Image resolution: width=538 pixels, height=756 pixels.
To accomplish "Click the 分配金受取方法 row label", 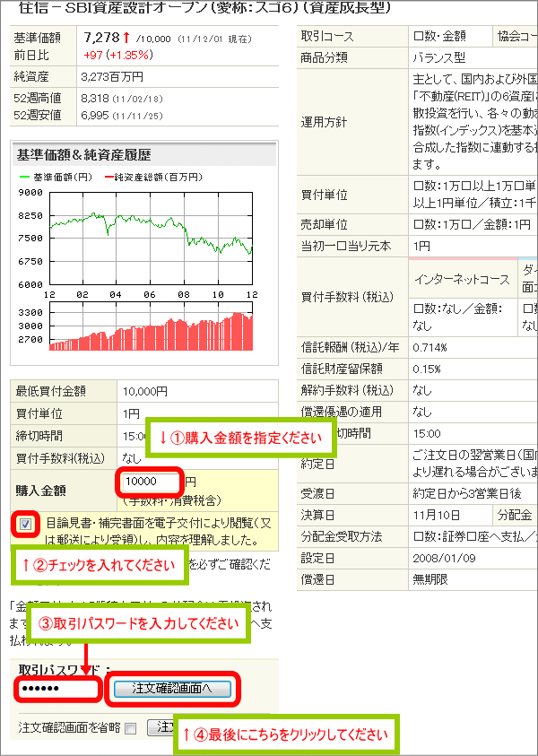I will coord(342,536).
